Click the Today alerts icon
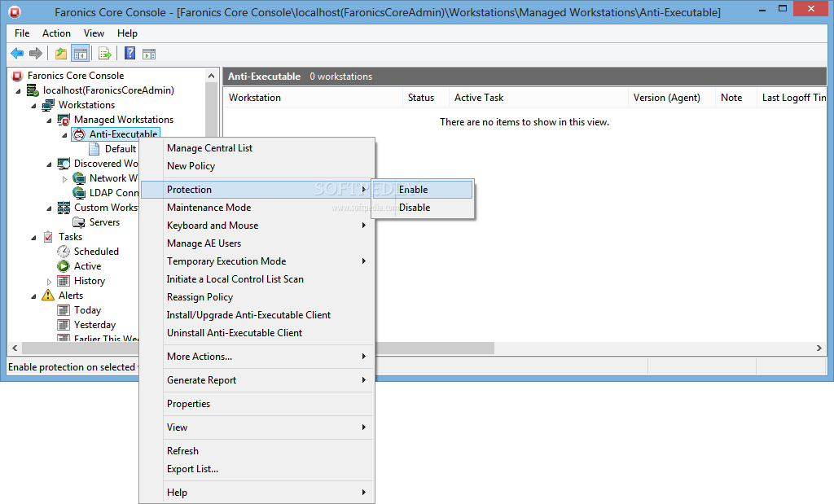The height and width of the screenshot is (504, 834). coord(64,310)
